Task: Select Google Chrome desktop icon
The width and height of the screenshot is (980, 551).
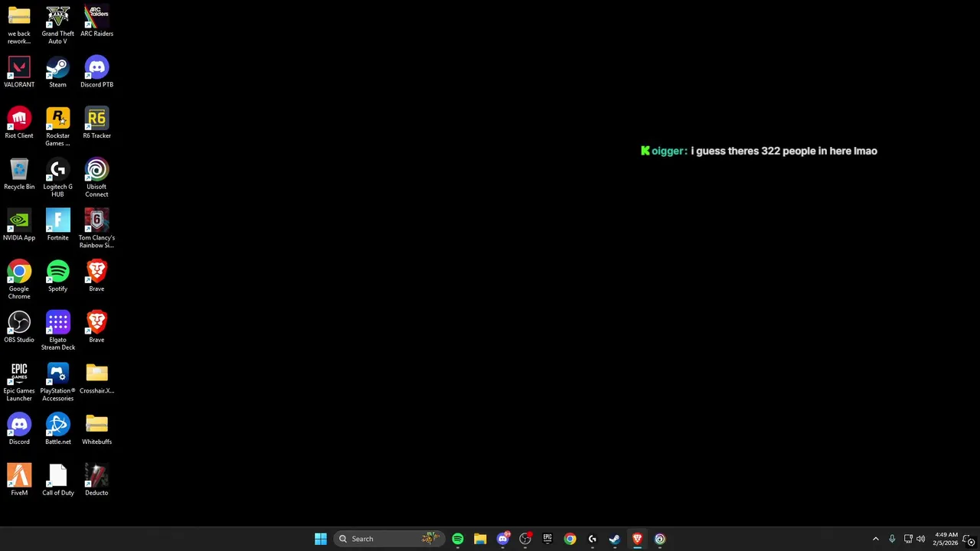Action: tap(19, 280)
